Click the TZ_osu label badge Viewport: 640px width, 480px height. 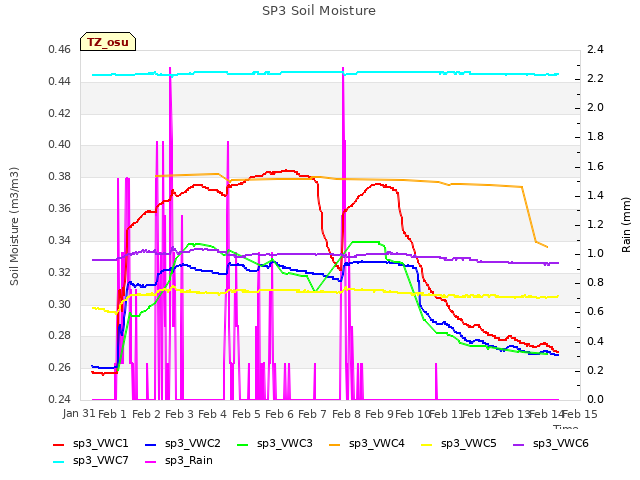[x=108, y=42]
